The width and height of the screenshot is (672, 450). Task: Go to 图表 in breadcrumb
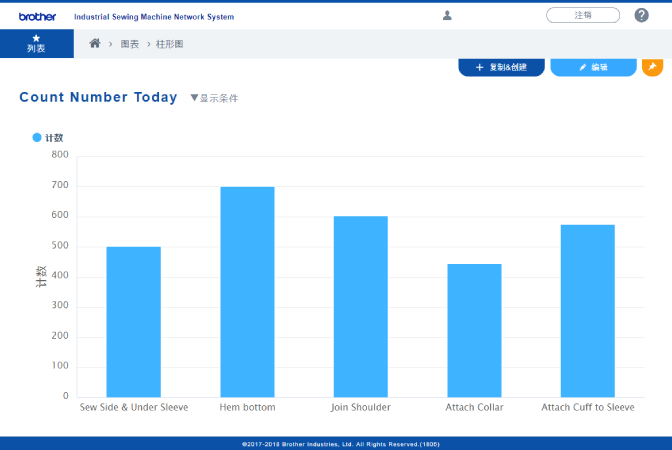pyautogui.click(x=129, y=45)
